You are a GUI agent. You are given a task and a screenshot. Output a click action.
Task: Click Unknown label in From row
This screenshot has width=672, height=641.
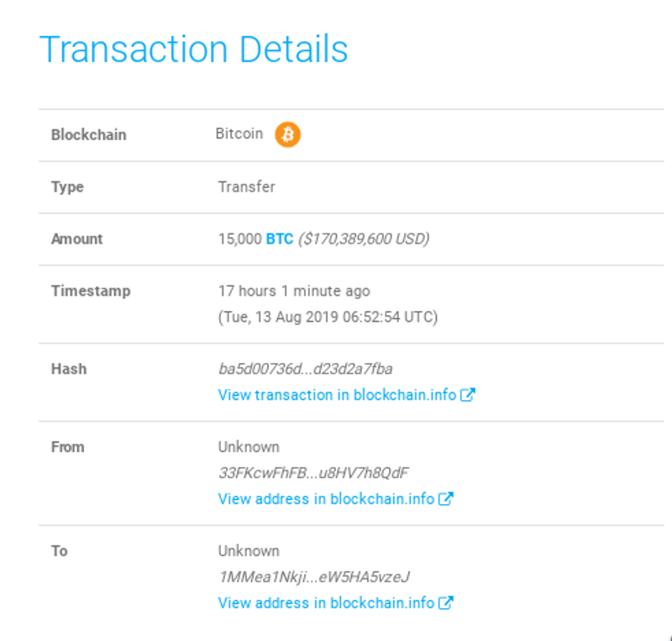[x=249, y=447]
